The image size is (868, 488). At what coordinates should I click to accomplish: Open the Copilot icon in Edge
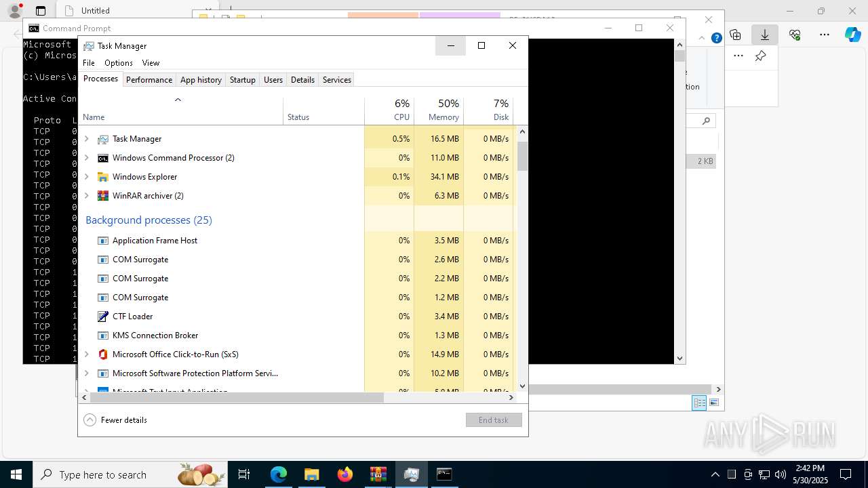(853, 35)
